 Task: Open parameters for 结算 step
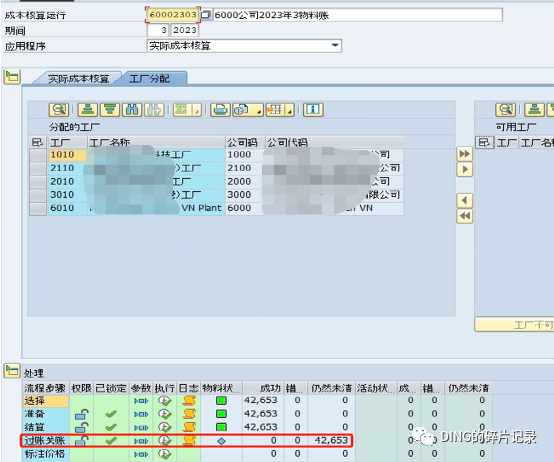coord(141,428)
